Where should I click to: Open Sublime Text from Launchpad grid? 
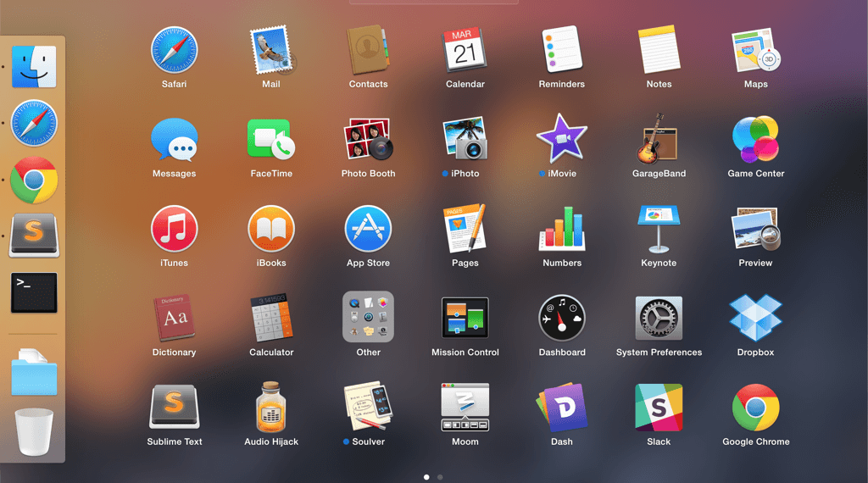point(175,408)
